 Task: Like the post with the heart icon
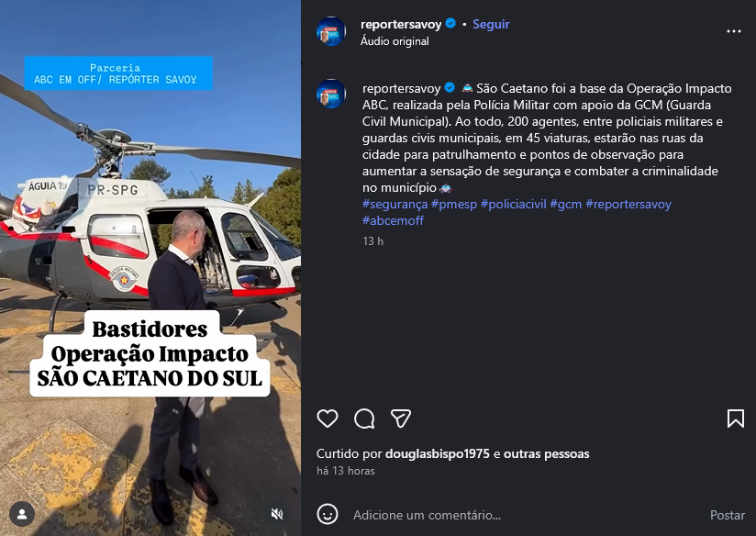click(x=328, y=419)
